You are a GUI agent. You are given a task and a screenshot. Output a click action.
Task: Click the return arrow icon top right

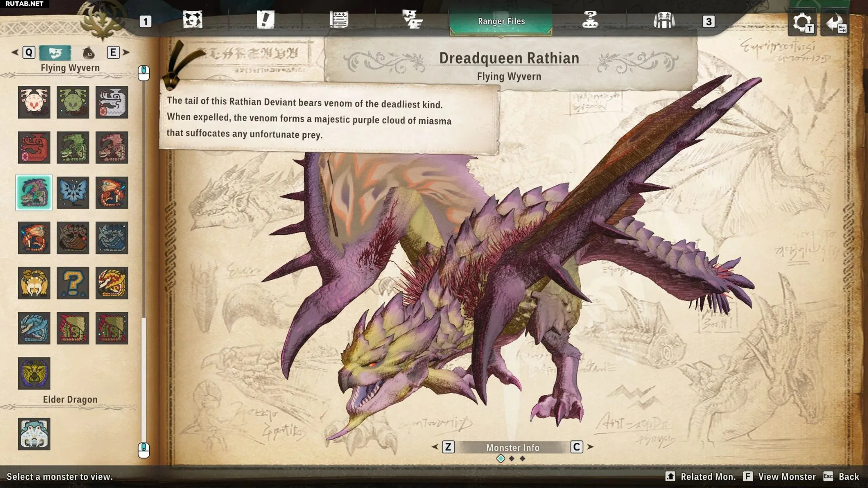click(x=835, y=22)
